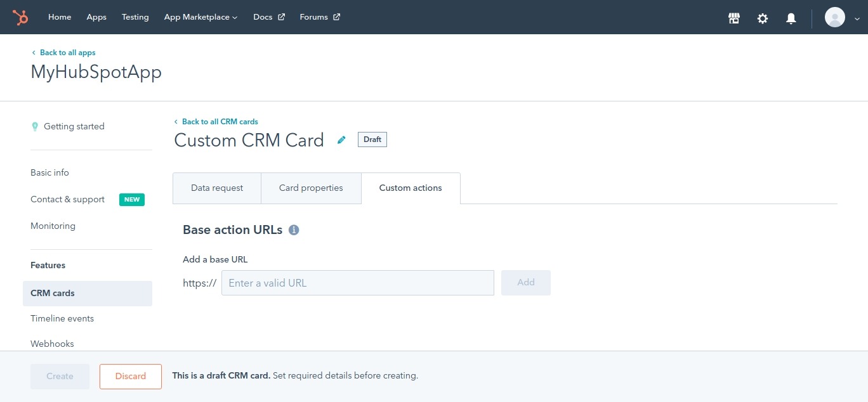This screenshot has width=868, height=402.
Task: Focus the Enter a valid URL field
Action: tap(357, 283)
